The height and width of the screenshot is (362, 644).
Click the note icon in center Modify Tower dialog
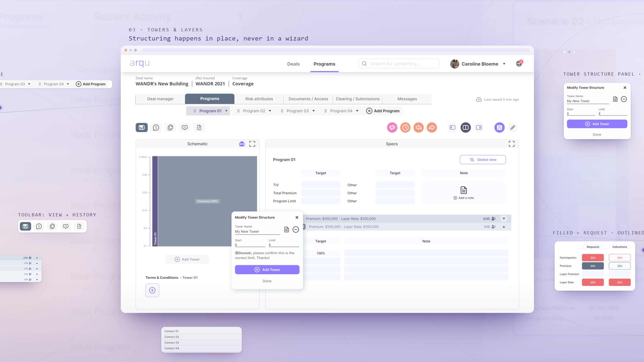point(287,230)
